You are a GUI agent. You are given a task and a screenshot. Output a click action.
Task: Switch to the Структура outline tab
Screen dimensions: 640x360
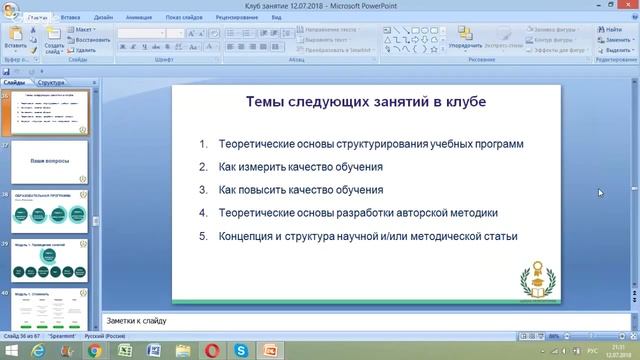[x=51, y=83]
